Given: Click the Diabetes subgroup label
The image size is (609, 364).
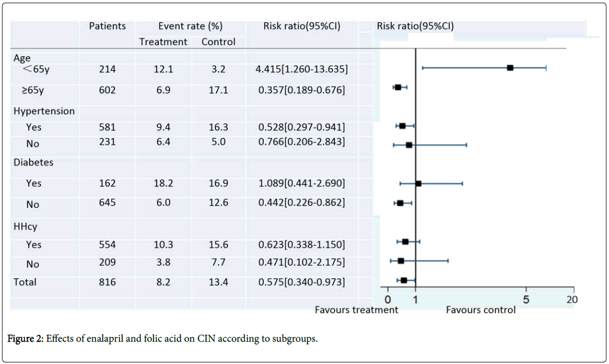Looking at the screenshot, I should (33, 162).
